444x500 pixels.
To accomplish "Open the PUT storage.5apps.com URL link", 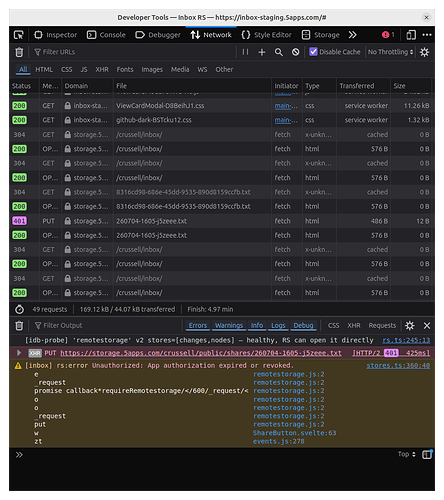I will pos(201,353).
